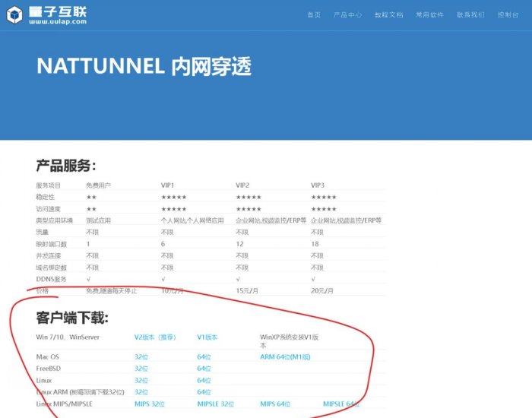
Task: Go to 教程文档 in the navigation
Action: pyautogui.click(x=389, y=15)
